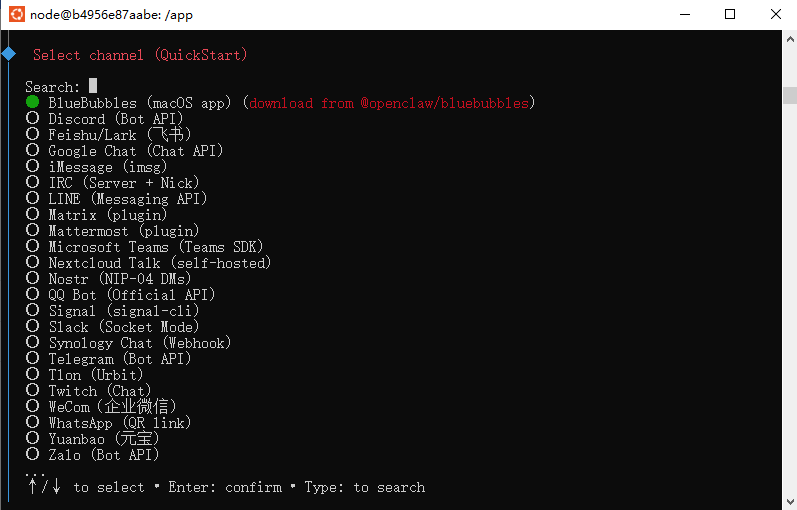797x510 pixels.
Task: Select Synology Chat (Webhook) radio option
Action: tap(33, 342)
